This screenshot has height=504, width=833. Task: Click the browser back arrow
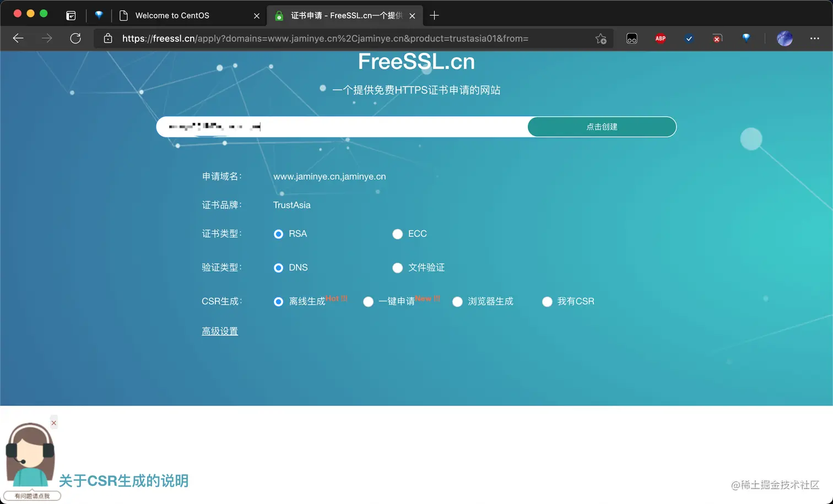[x=18, y=39]
